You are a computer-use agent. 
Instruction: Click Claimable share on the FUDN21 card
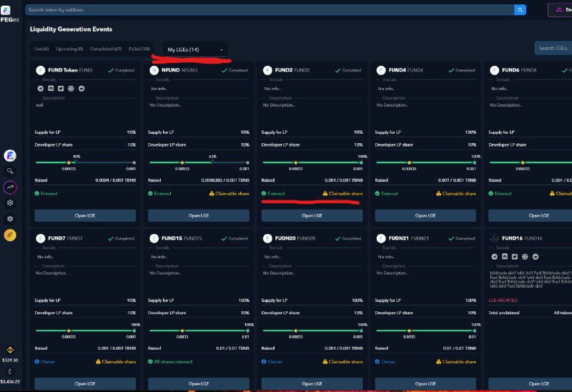[456, 362]
